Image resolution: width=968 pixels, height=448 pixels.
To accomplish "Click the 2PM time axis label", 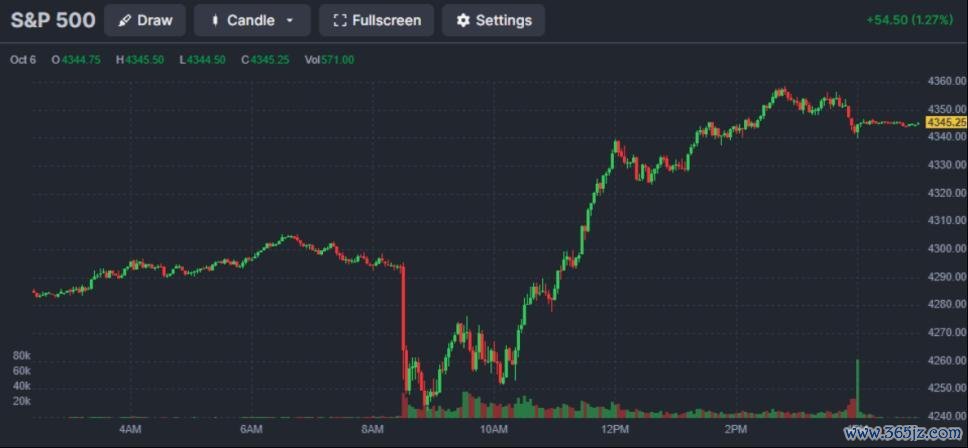I will tap(733, 428).
